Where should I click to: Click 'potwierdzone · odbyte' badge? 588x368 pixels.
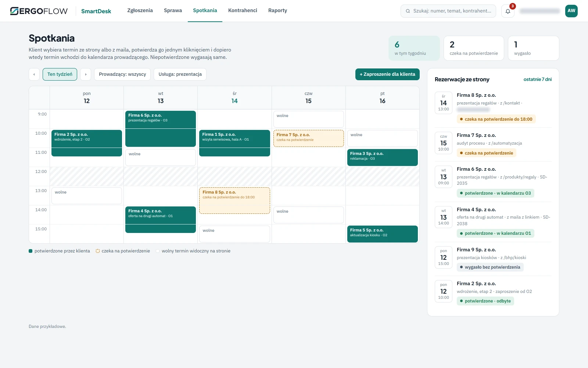pyautogui.click(x=485, y=301)
